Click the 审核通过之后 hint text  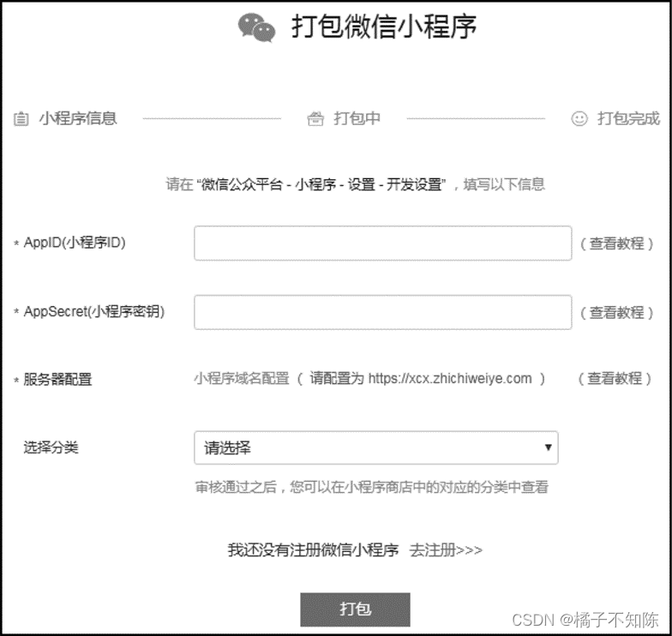point(371,487)
